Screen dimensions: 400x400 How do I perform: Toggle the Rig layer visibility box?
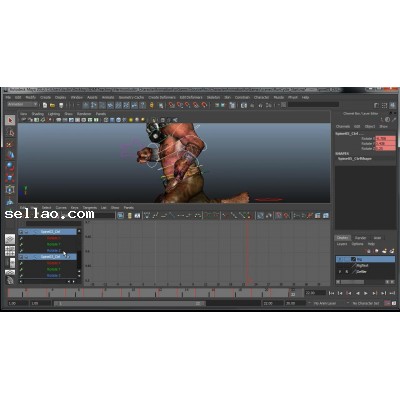tap(340, 259)
